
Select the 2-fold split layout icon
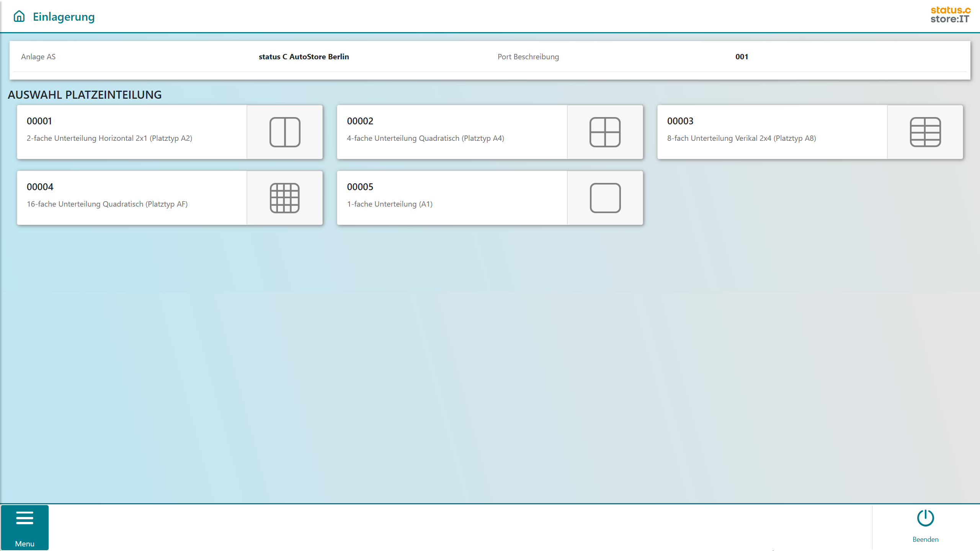(x=285, y=132)
